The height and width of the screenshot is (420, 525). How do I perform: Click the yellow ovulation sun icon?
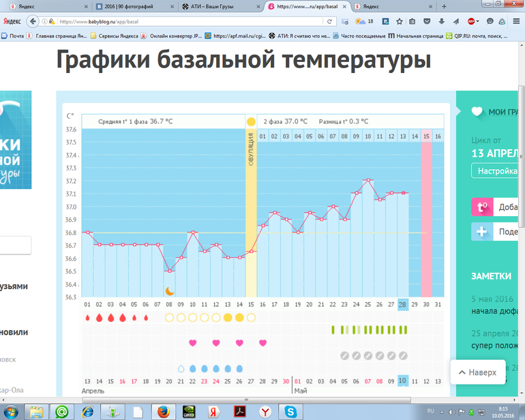251,121
